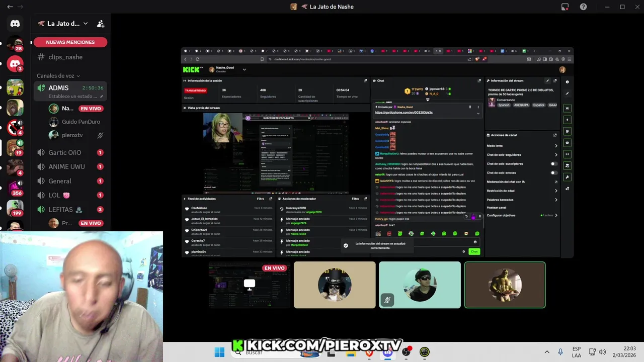Go back using Discord back arrow
The width and height of the screenshot is (644, 362).
click(10, 7)
